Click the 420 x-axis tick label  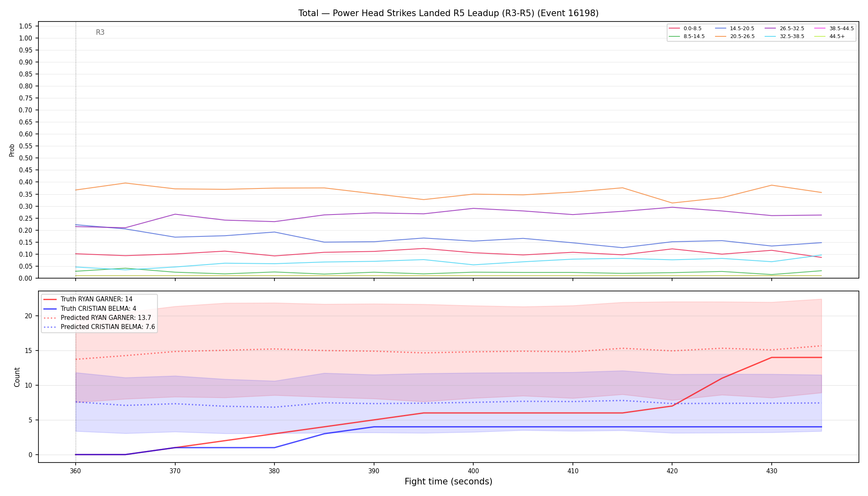tap(672, 470)
